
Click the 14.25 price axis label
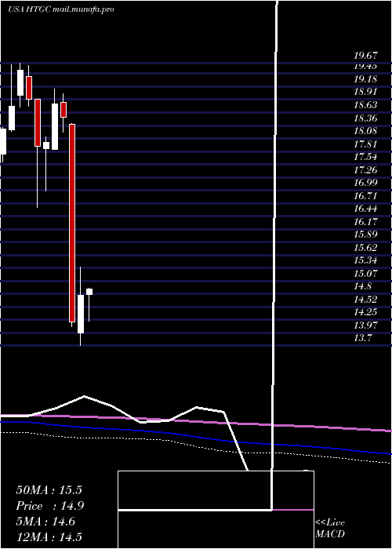click(365, 313)
